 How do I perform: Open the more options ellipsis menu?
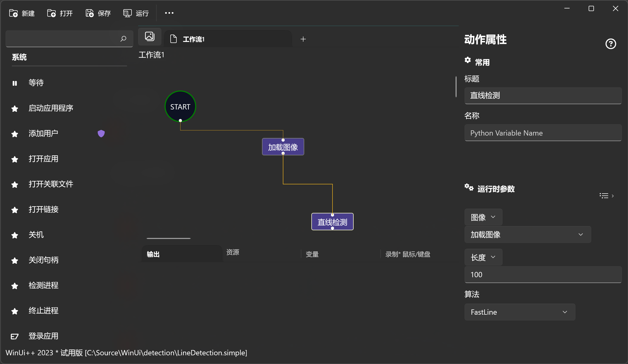[169, 13]
